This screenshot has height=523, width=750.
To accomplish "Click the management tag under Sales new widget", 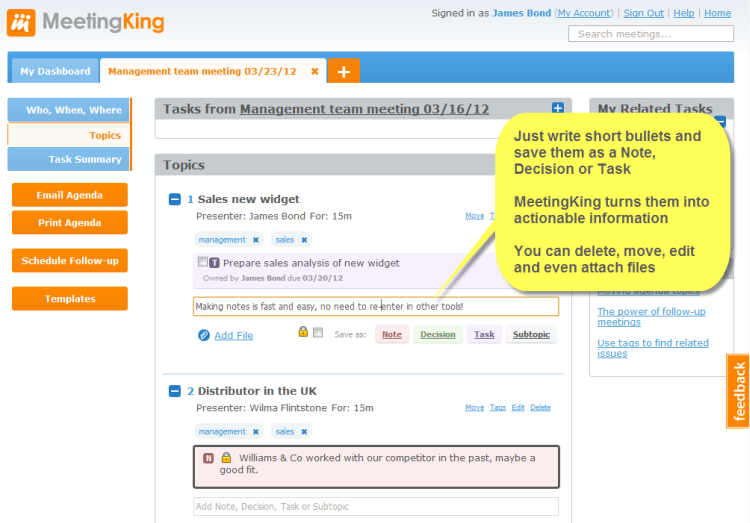I will 222,240.
